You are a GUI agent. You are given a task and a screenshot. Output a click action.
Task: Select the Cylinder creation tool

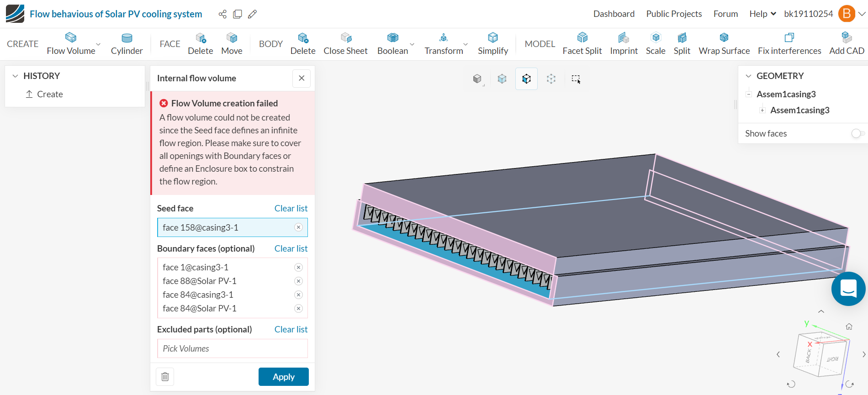click(x=127, y=44)
